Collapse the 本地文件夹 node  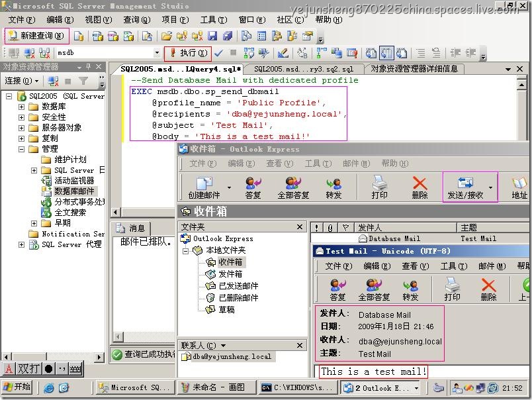click(185, 251)
